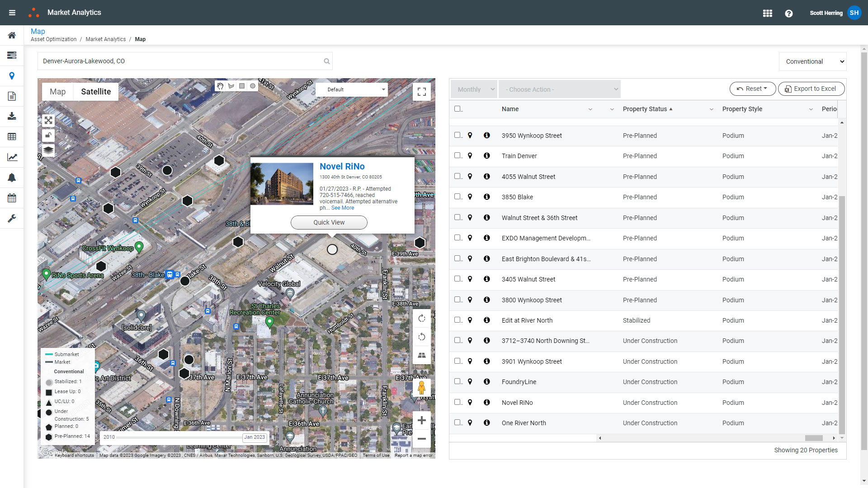Check the Novel RiNo row checkbox

coord(458,402)
